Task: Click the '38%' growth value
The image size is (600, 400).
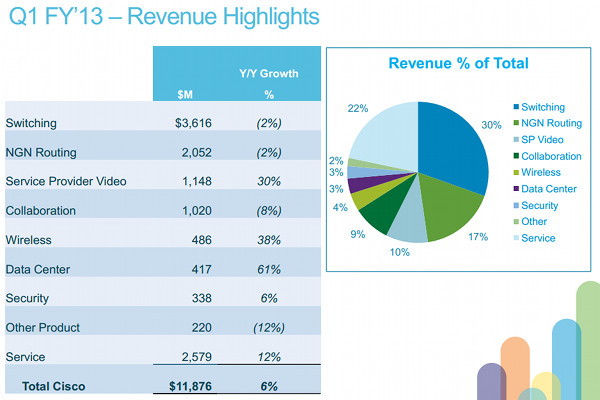Action: click(269, 240)
